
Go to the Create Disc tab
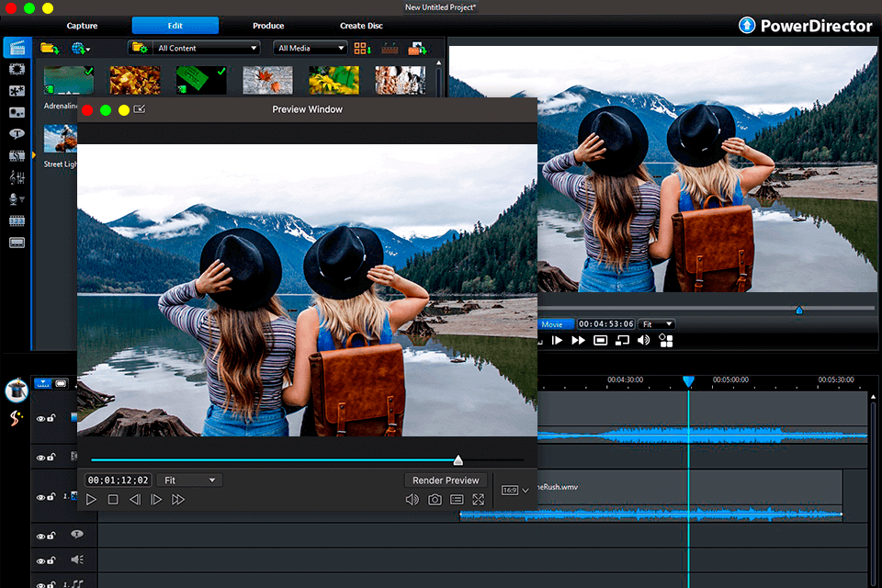coord(361,26)
